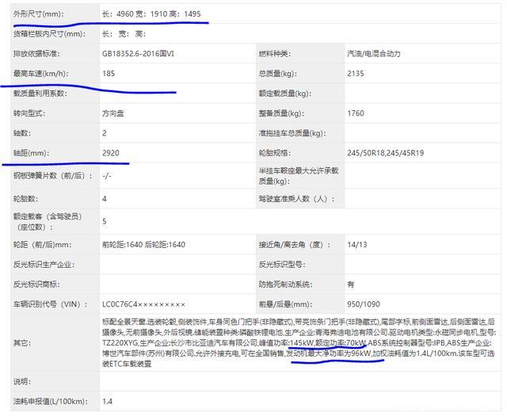Click the 排放依据标准 label
Screen dimensions: 507x420
[36, 54]
